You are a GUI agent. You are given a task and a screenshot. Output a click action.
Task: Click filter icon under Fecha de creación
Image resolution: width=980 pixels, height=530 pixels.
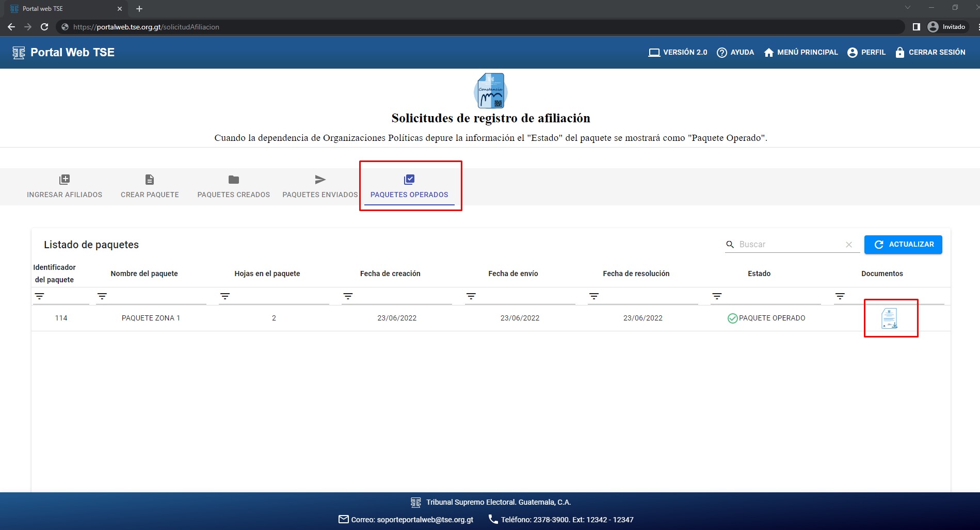tap(348, 296)
